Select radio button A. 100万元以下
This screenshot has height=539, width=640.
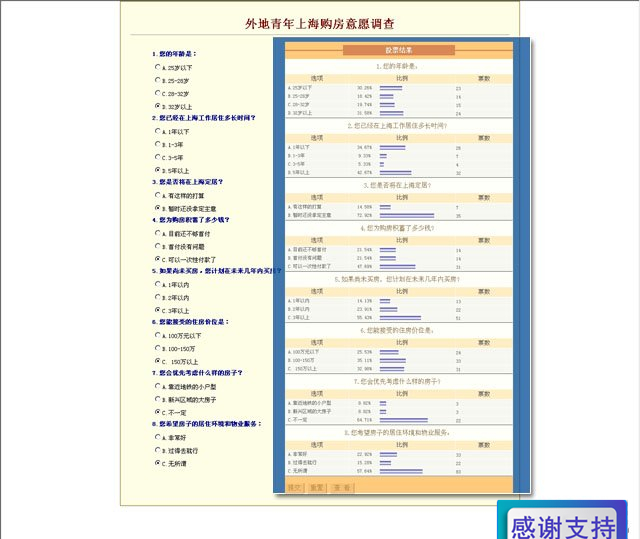158,335
